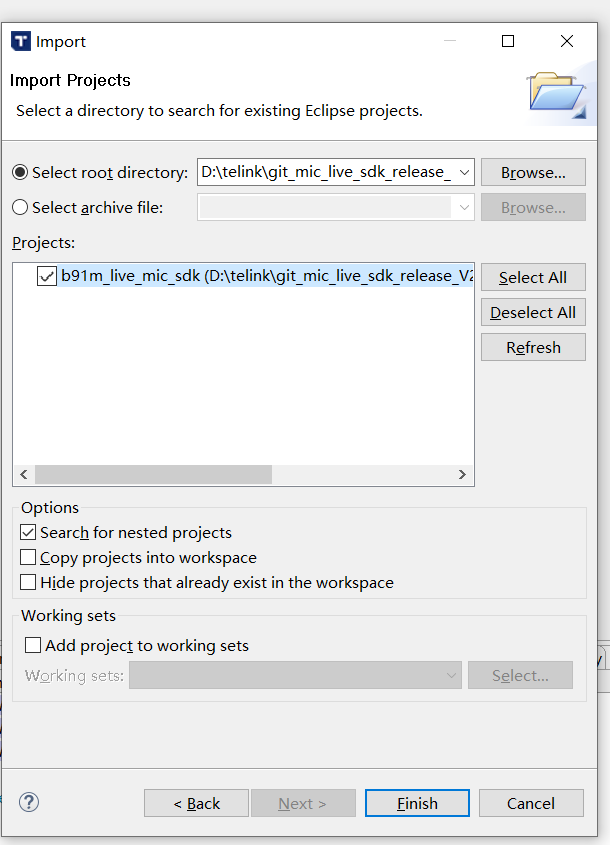Enable 'Copy projects into workspace'
This screenshot has width=610, height=845.
[28, 558]
